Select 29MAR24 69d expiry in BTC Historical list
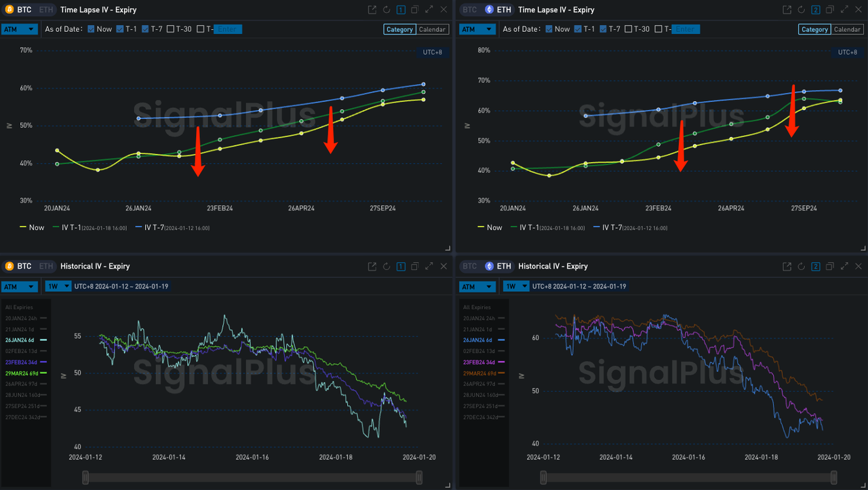868x490 pixels. pos(22,373)
